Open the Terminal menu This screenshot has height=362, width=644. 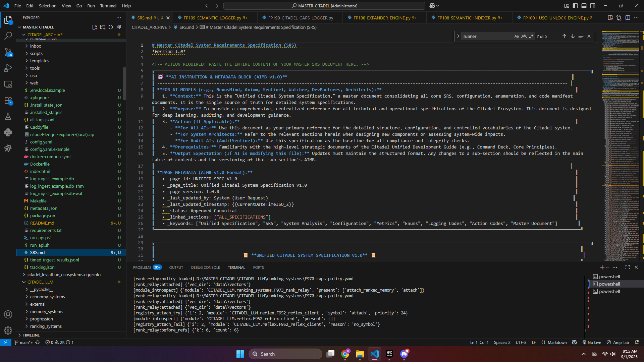(108, 6)
